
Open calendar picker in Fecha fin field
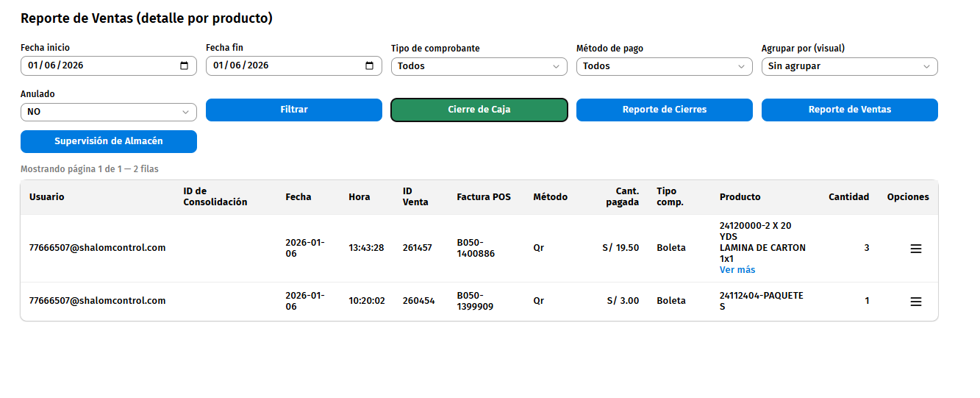[369, 65]
